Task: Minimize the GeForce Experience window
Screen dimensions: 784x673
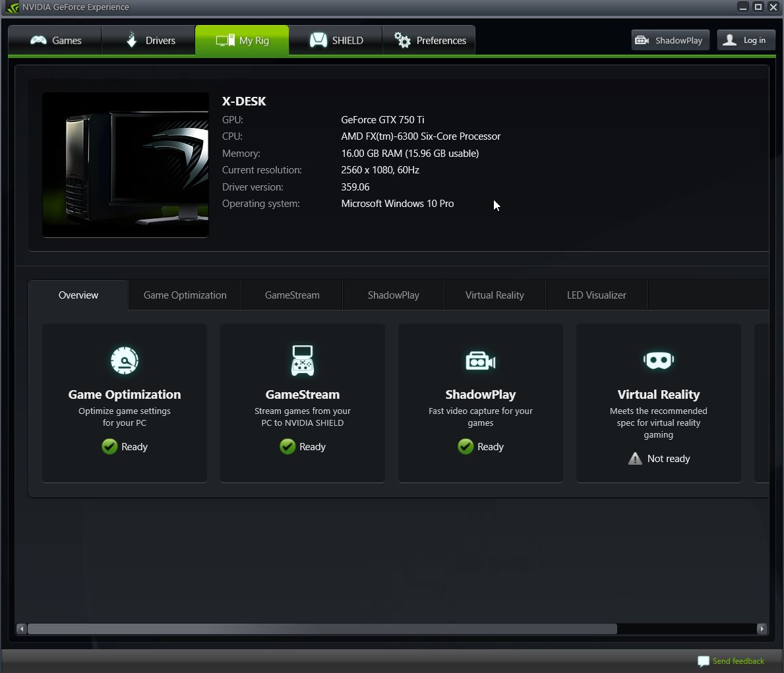Action: coord(743,7)
